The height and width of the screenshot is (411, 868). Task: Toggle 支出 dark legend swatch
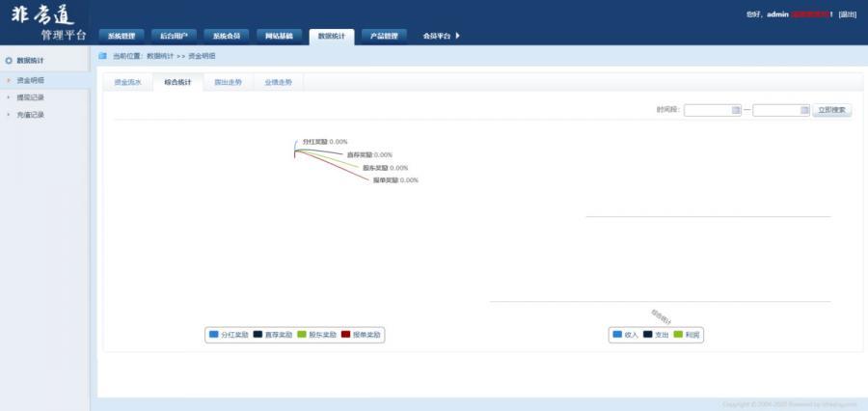coord(648,335)
